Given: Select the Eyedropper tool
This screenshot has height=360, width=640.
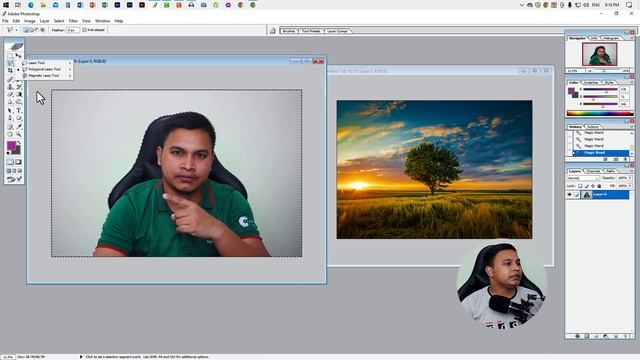Looking at the screenshot, I should pos(19,126).
